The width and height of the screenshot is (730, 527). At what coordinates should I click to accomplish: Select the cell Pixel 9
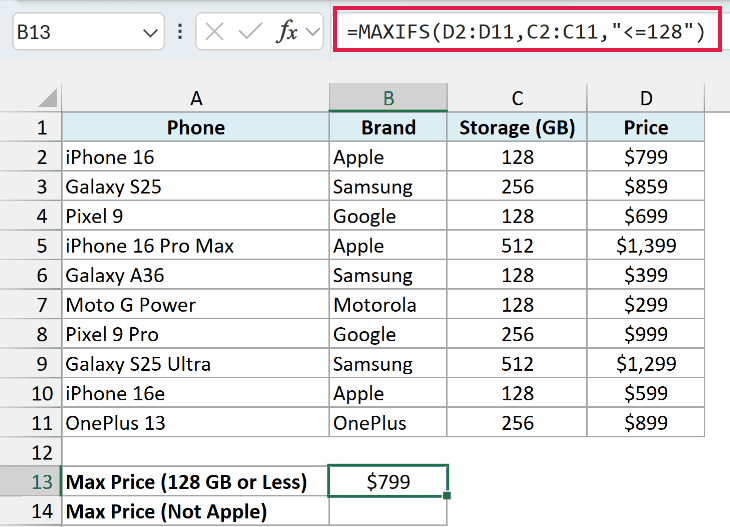[196, 216]
